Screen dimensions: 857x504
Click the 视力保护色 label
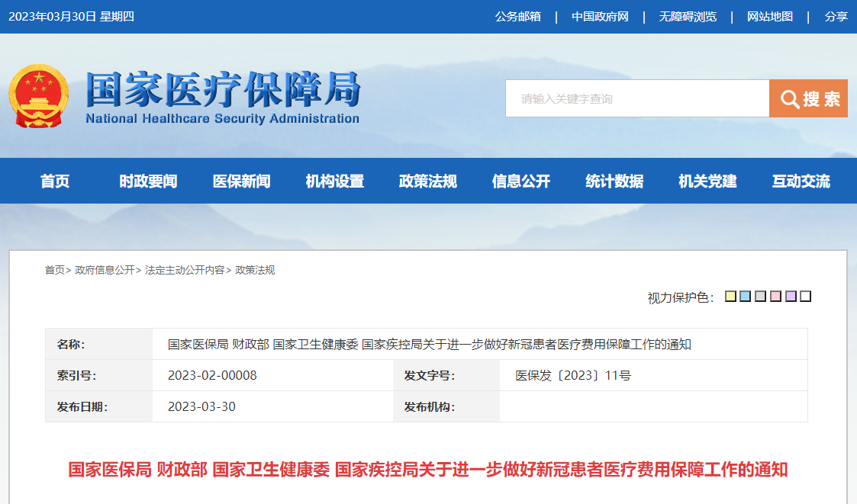(681, 297)
